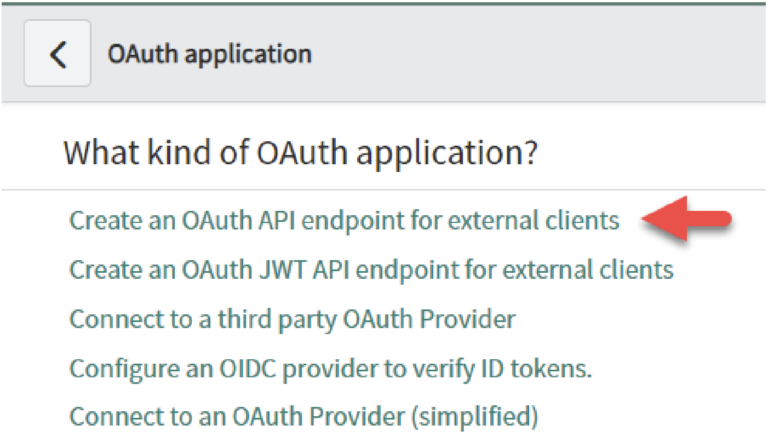The height and width of the screenshot is (448, 768).
Task: Open 'Configure an OIDC provider to verify ID tokens'
Action: point(330,368)
